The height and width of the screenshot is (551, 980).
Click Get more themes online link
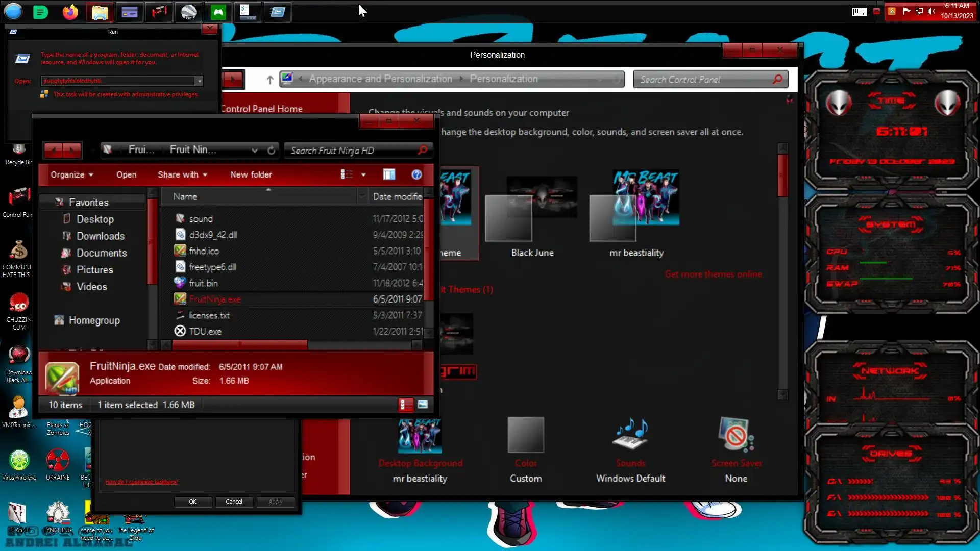713,274
